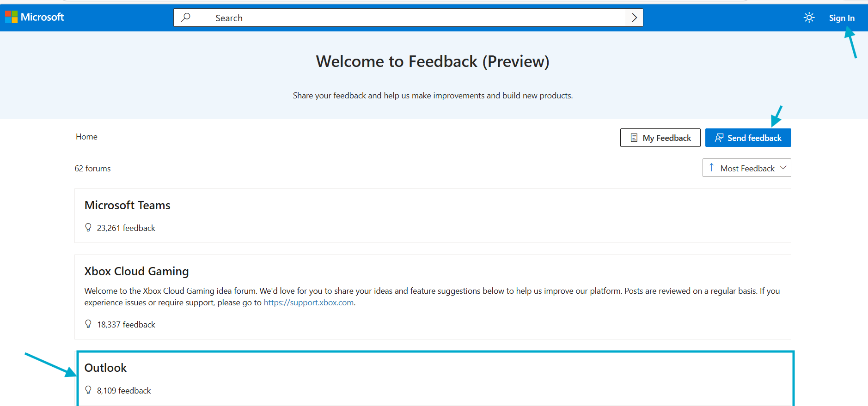Click the sort direction arrow icon
Image resolution: width=868 pixels, height=406 pixels.
tap(712, 168)
